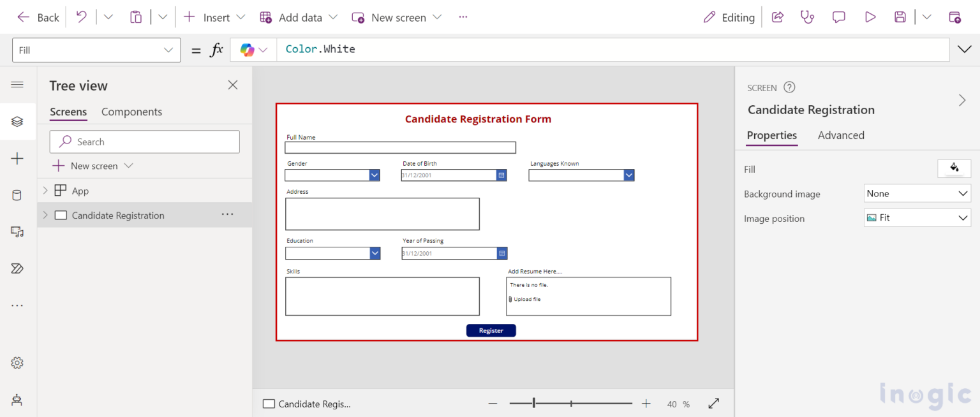Image resolution: width=980 pixels, height=417 pixels.
Task: Run the App checker stethoscope icon
Action: (807, 17)
